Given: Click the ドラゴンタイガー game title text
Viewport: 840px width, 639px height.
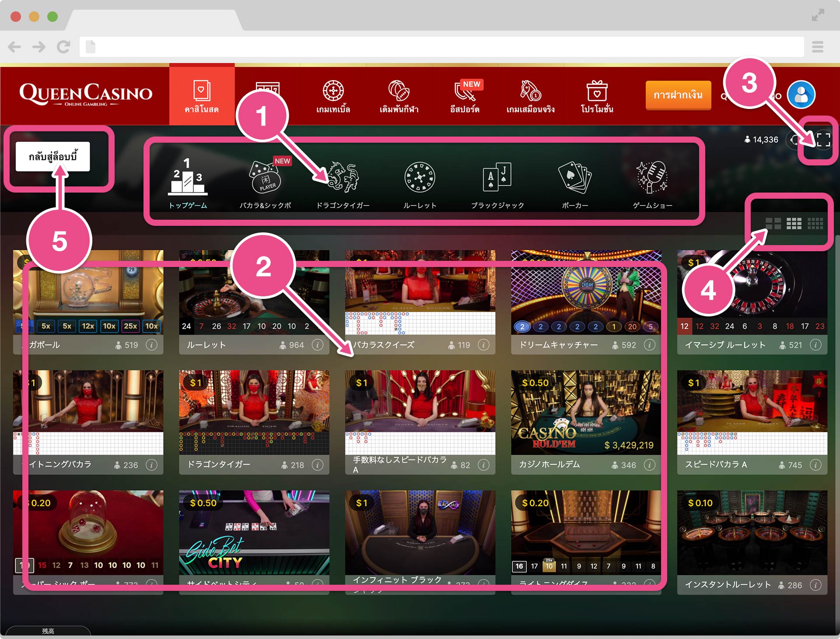Looking at the screenshot, I should click(x=218, y=464).
